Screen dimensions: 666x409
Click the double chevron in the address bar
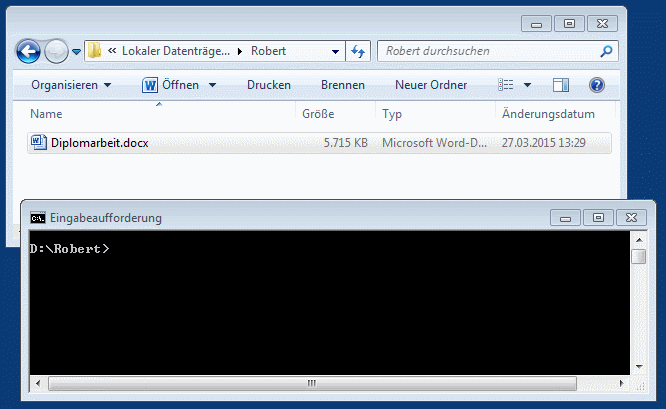point(112,51)
